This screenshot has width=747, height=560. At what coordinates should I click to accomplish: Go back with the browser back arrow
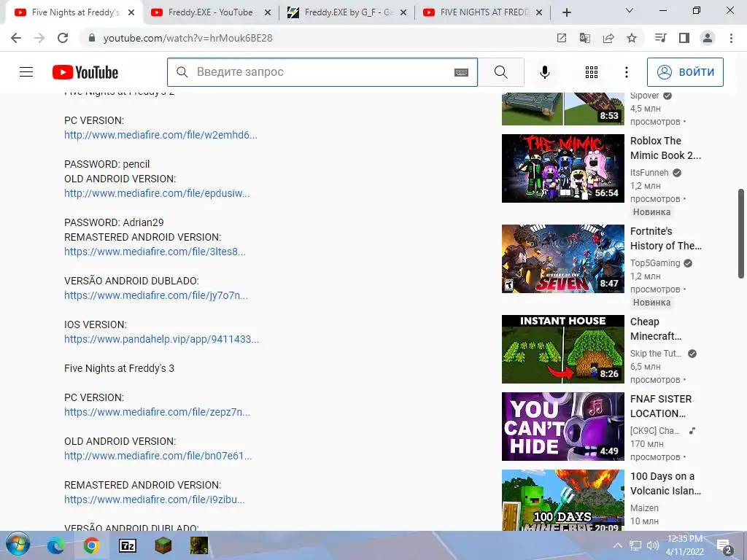[16, 38]
